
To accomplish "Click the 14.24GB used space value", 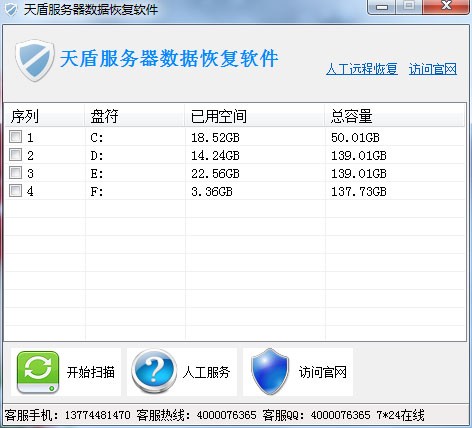I will [x=215, y=155].
